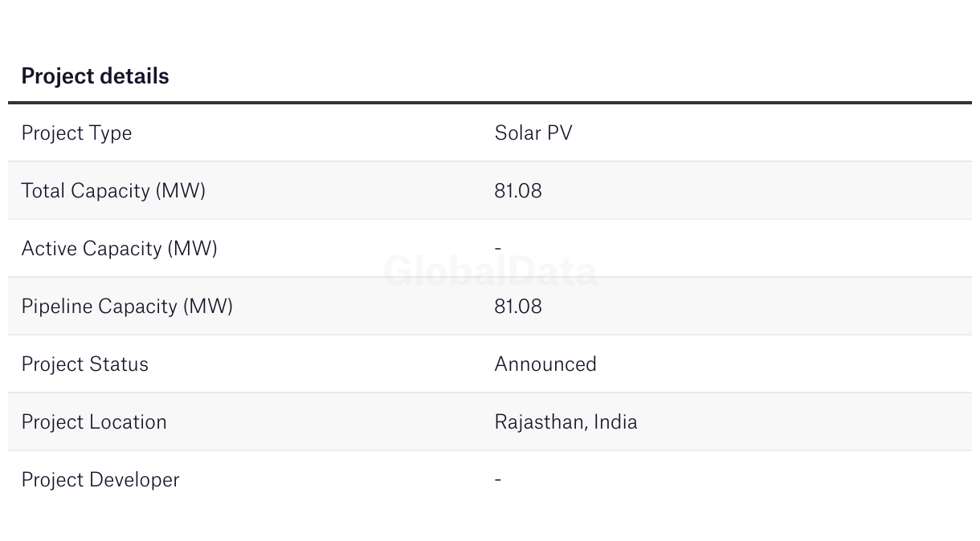Select the Active Capacity (MW) label
The image size is (980, 541).
(119, 249)
